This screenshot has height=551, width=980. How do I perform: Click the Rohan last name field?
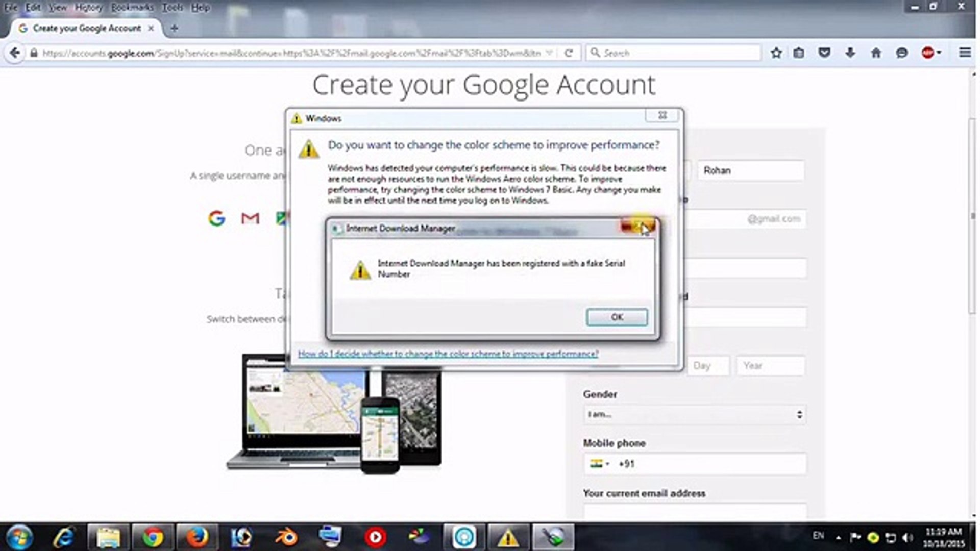[x=750, y=170]
